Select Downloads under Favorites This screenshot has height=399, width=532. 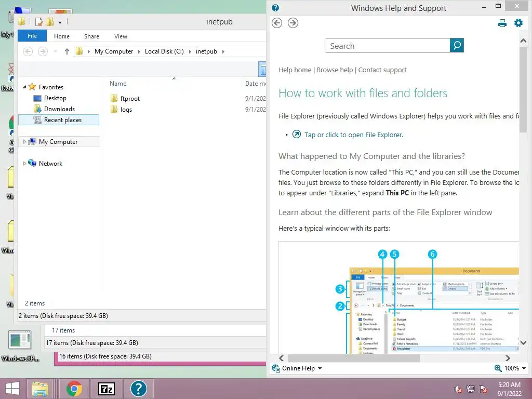[59, 109]
